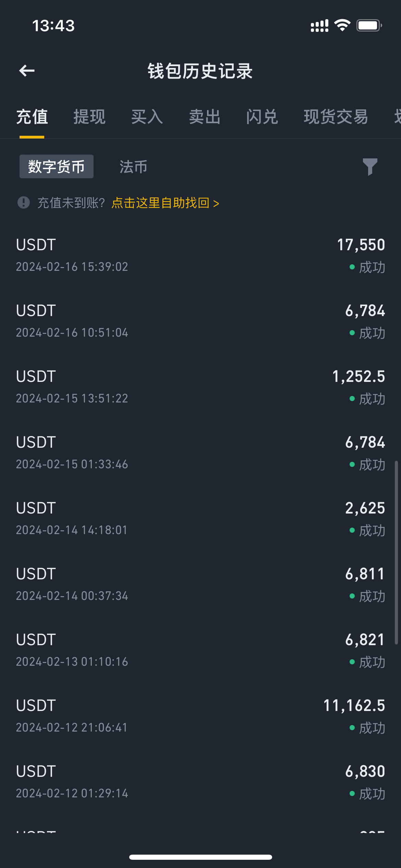Switch to the 法币 option
Viewport: 401px width, 868px height.
pyautogui.click(x=133, y=167)
